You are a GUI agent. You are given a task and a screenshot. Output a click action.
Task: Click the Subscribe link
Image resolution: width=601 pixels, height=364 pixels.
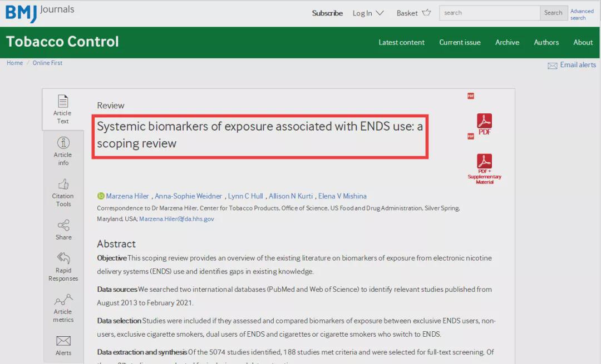click(327, 13)
